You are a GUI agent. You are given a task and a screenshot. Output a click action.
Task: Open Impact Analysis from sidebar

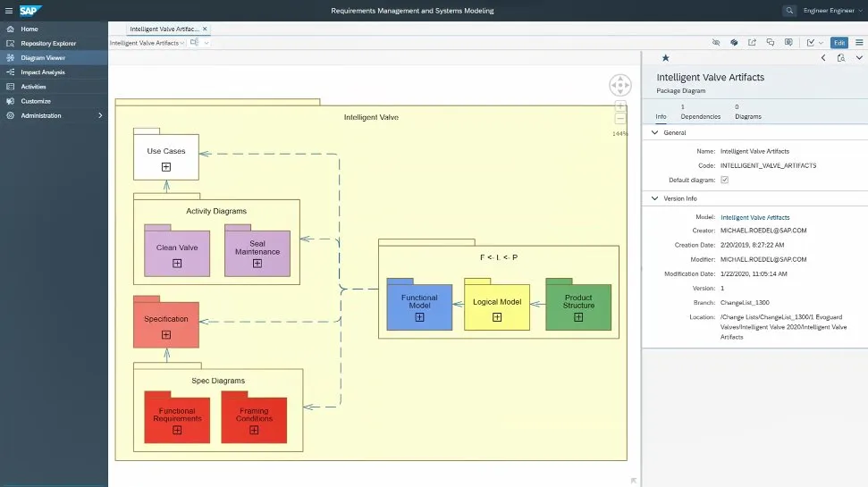[x=43, y=72]
